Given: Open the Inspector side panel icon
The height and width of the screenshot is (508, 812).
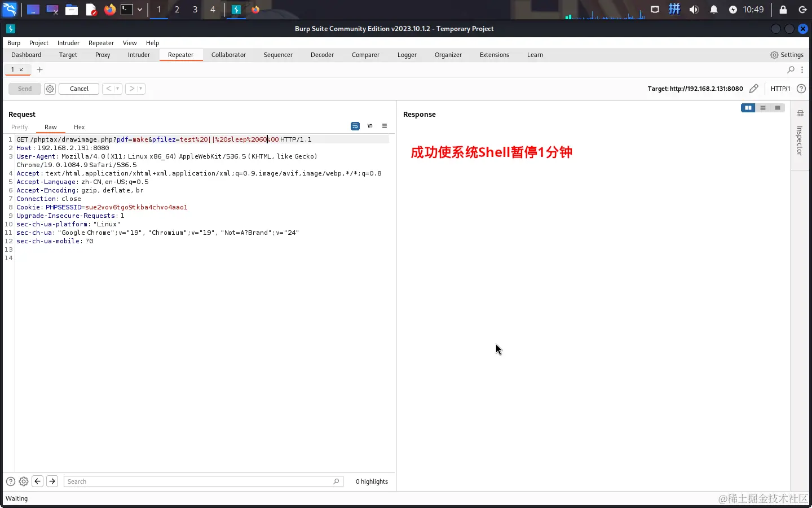Looking at the screenshot, I should pyautogui.click(x=800, y=113).
